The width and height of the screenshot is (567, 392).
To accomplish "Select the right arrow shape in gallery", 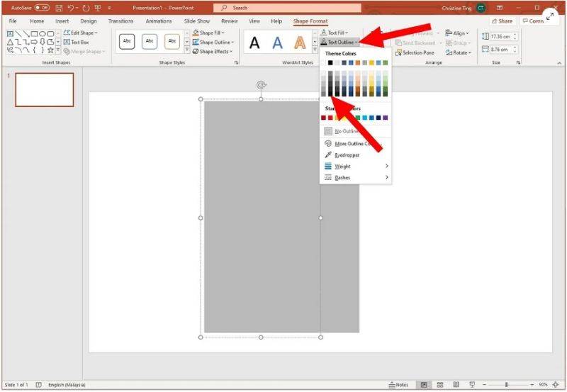I will 34,42.
